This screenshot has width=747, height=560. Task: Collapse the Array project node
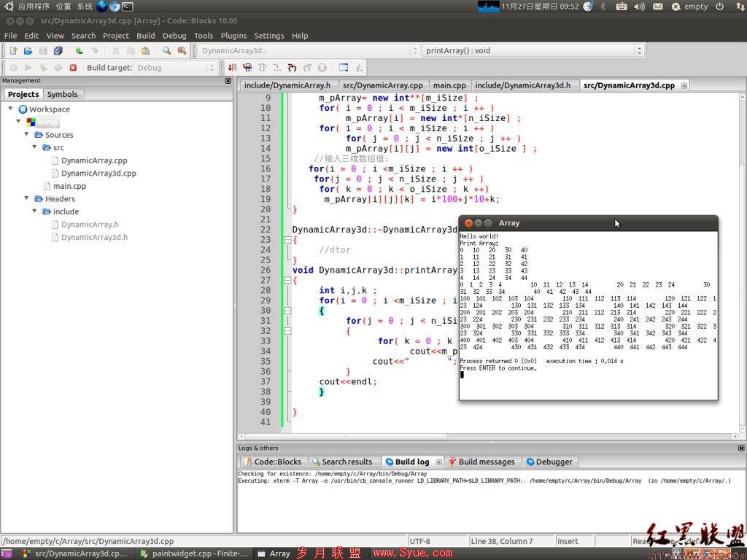tap(18, 122)
